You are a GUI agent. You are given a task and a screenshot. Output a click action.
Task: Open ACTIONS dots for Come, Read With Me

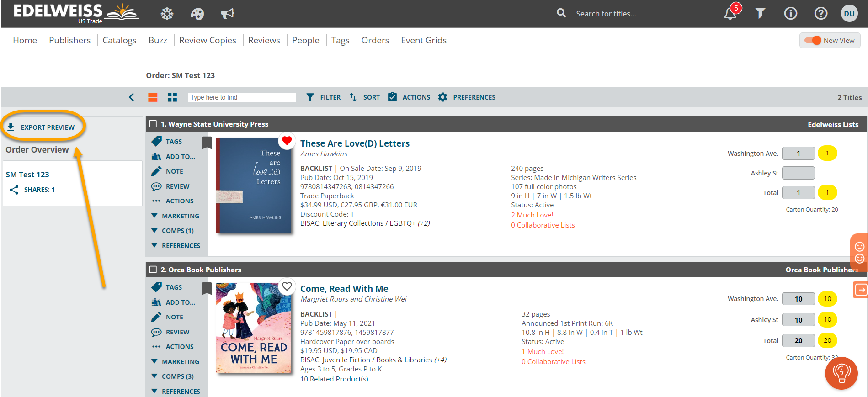point(173,347)
